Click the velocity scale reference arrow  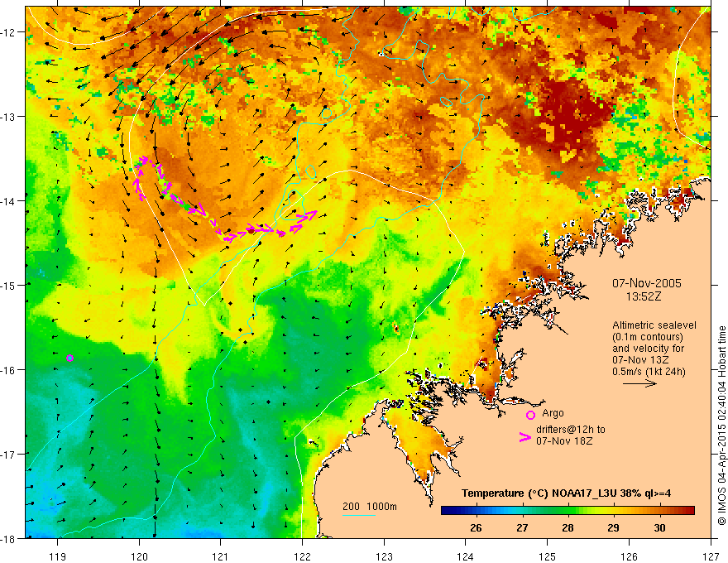[x=639, y=383]
